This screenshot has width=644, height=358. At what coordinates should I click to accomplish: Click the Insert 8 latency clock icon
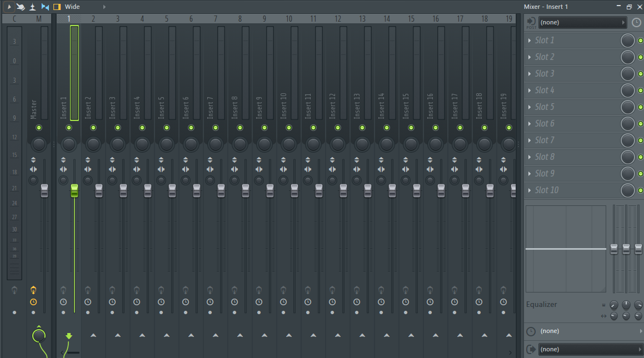point(234,302)
